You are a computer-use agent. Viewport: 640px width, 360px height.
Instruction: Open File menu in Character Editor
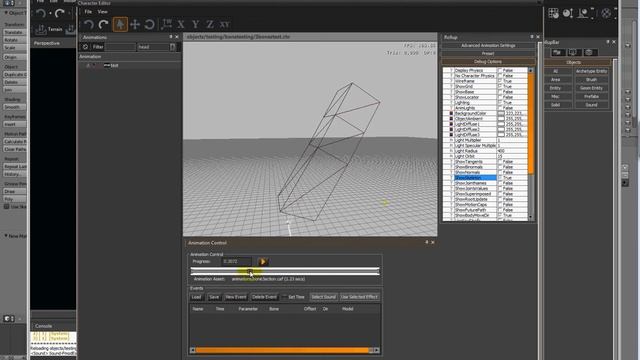point(88,11)
